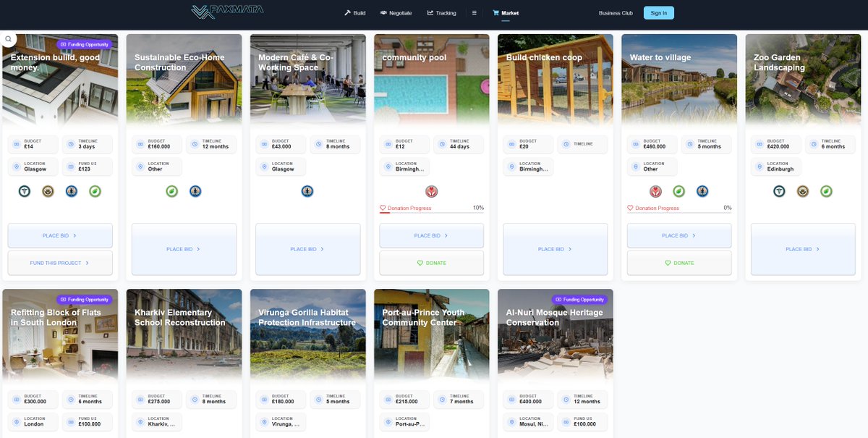868x438 pixels.
Task: Click the blue badge on Sustainable Eco-Home card
Action: pos(195,191)
